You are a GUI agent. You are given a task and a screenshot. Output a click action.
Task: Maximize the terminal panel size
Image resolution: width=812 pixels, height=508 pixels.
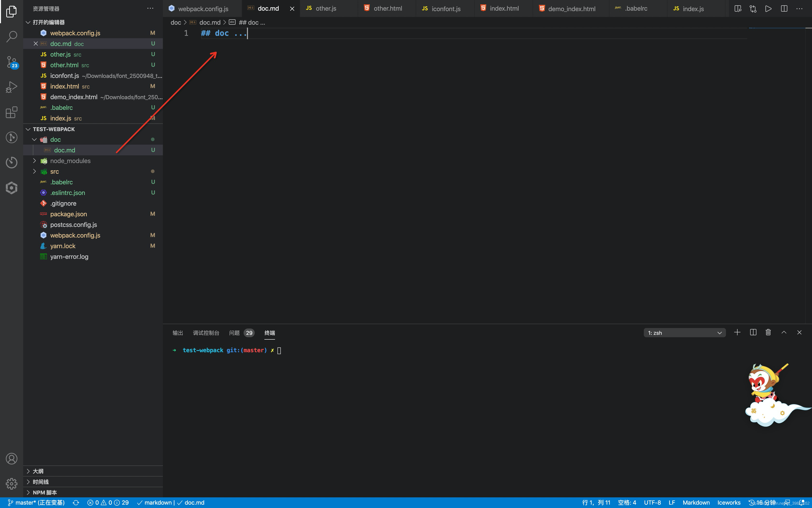[784, 332]
